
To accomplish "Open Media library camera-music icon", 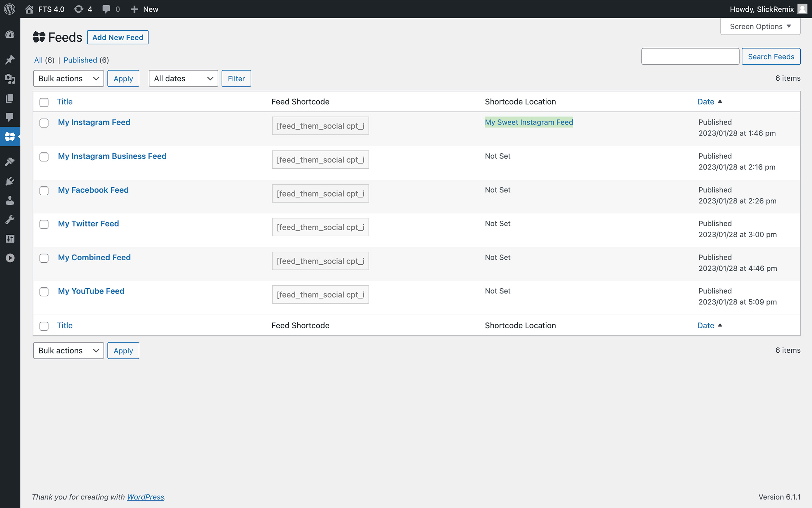I will pyautogui.click(x=10, y=79).
